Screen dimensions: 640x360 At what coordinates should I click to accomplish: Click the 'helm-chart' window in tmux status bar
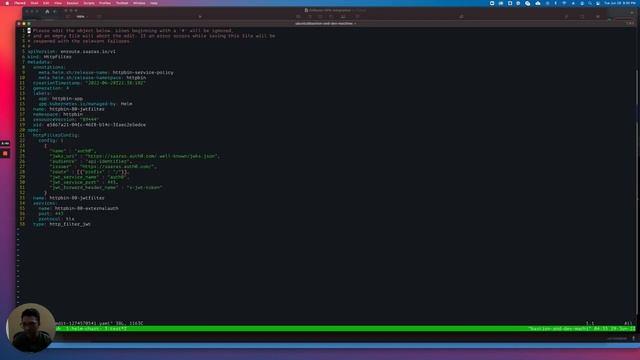click(x=83, y=329)
